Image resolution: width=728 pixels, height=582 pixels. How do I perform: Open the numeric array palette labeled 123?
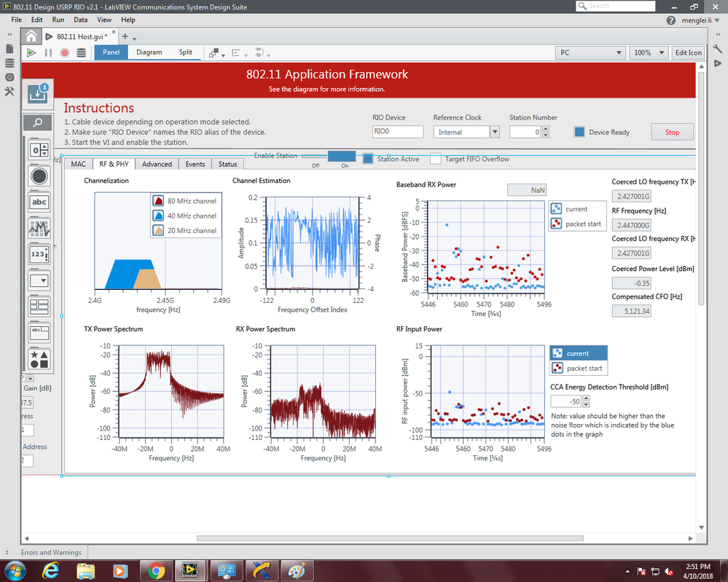pos(39,254)
